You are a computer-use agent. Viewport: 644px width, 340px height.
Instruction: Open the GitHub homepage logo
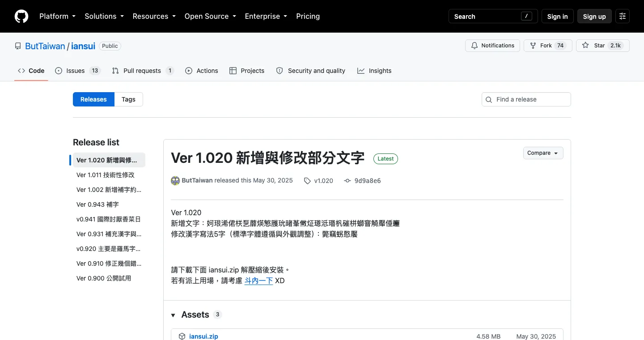pyautogui.click(x=21, y=16)
